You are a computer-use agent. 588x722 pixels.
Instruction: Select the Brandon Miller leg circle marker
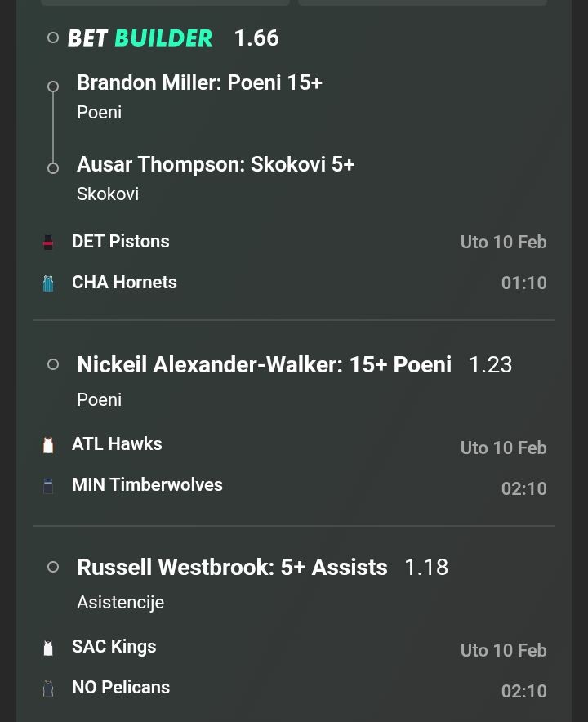pyautogui.click(x=53, y=87)
